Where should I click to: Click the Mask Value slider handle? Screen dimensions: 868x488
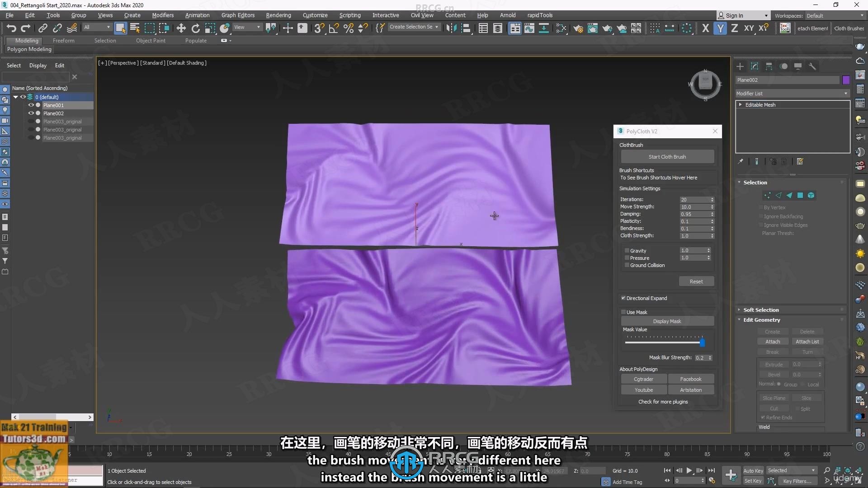[702, 343]
